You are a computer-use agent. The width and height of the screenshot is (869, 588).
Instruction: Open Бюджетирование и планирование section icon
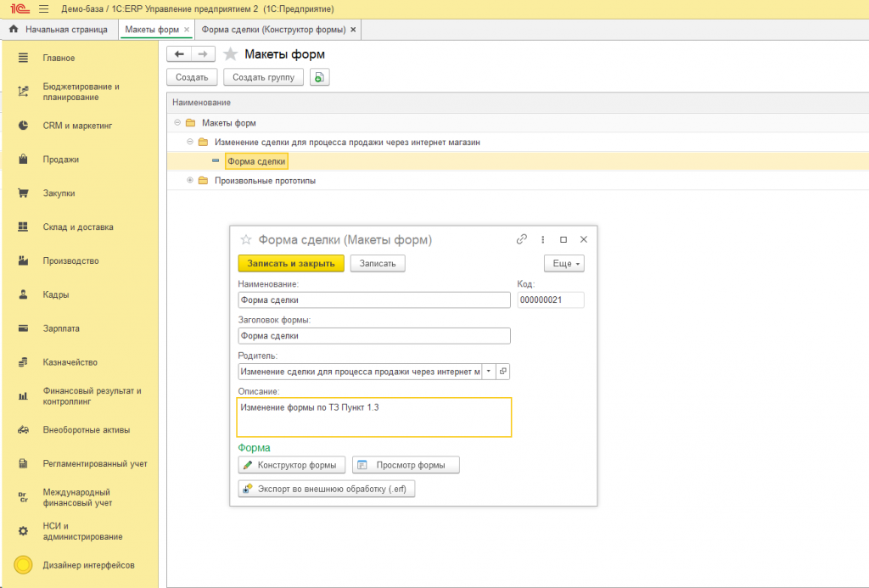tap(23, 92)
